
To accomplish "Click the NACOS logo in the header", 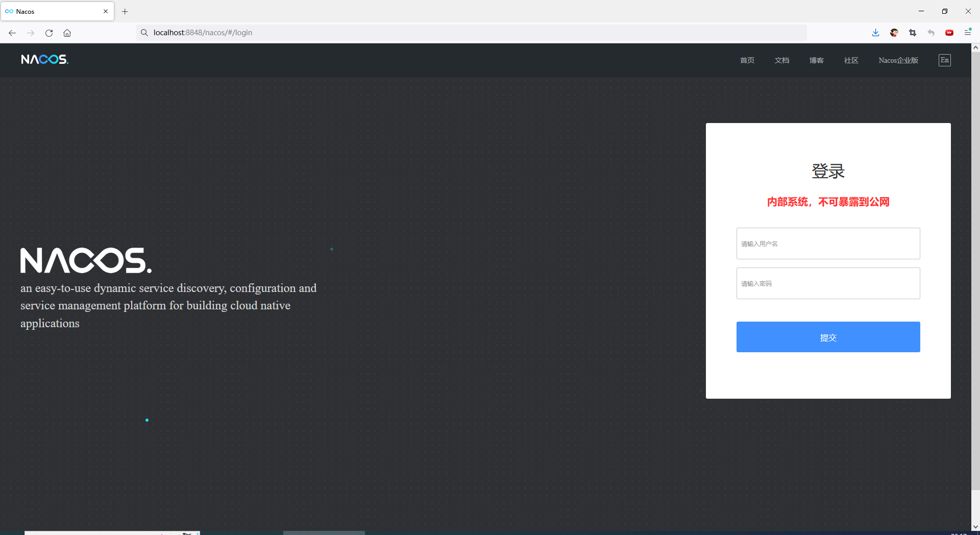I will point(44,60).
